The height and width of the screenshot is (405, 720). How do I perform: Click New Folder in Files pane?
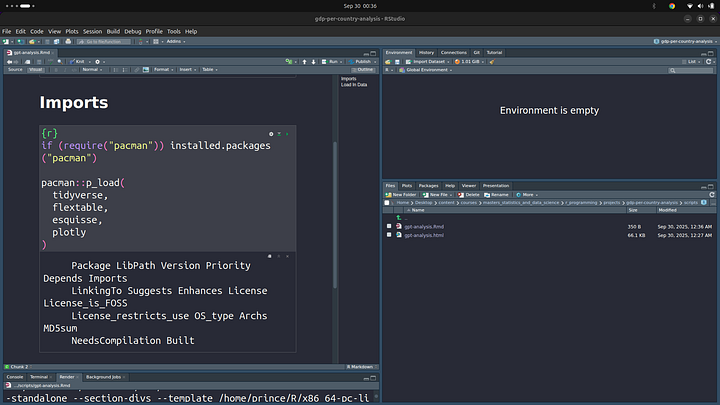tap(401, 195)
